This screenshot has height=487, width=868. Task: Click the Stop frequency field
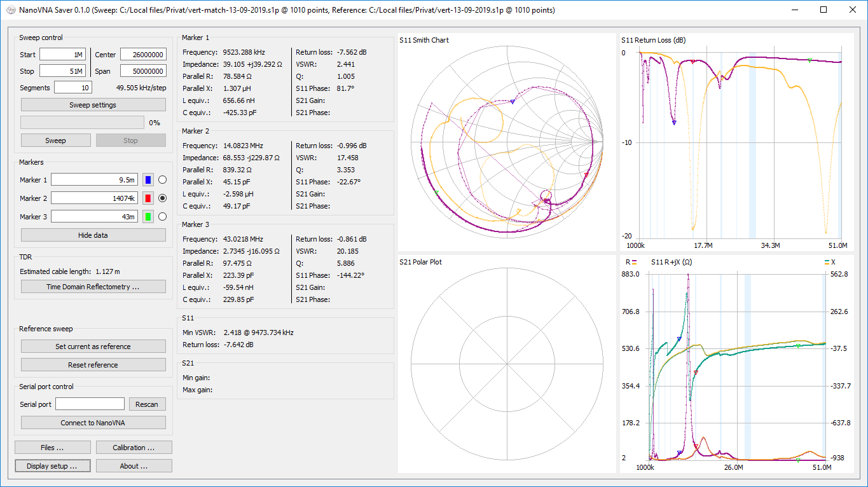point(62,71)
